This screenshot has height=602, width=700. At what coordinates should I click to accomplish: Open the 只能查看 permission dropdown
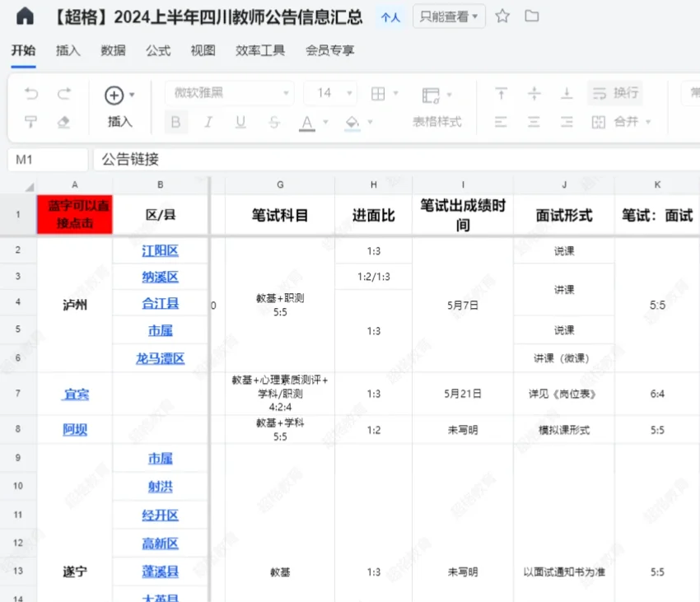[449, 16]
